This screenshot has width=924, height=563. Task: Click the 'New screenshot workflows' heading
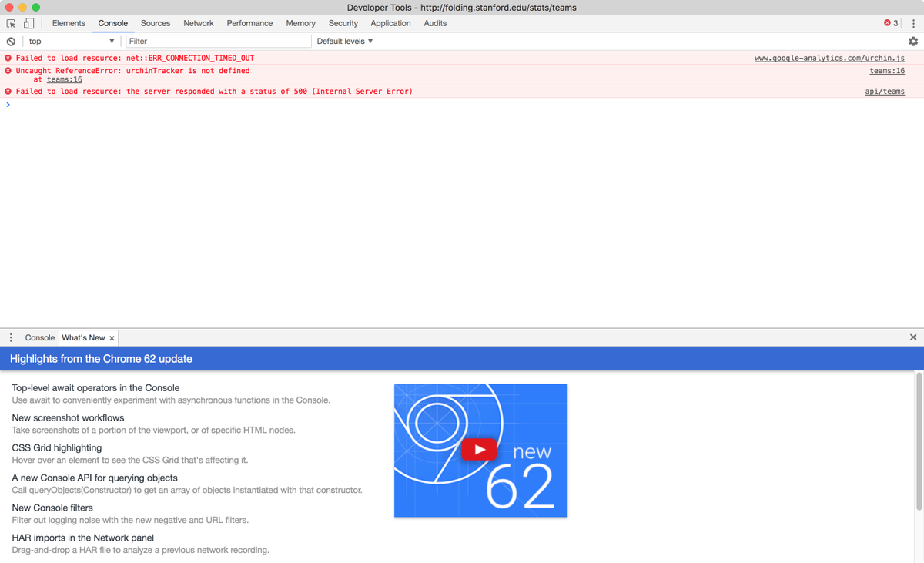(68, 418)
